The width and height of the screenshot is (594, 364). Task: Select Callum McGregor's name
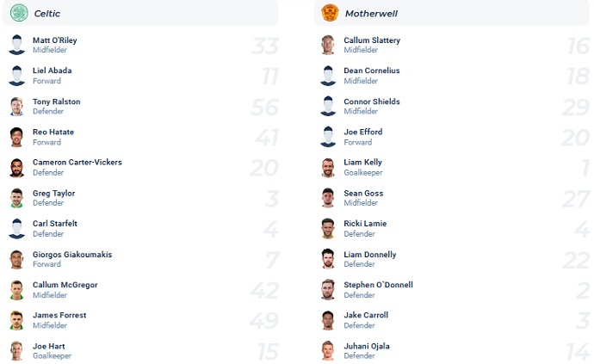click(65, 285)
